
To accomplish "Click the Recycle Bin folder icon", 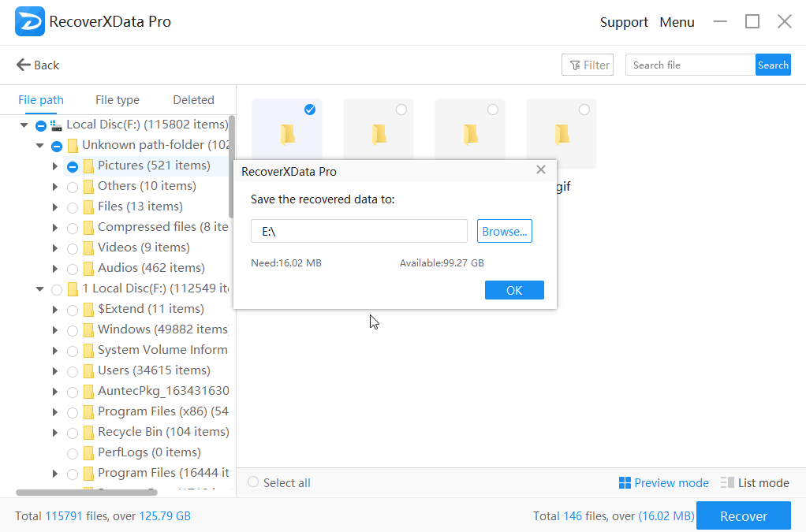I will click(x=88, y=433).
